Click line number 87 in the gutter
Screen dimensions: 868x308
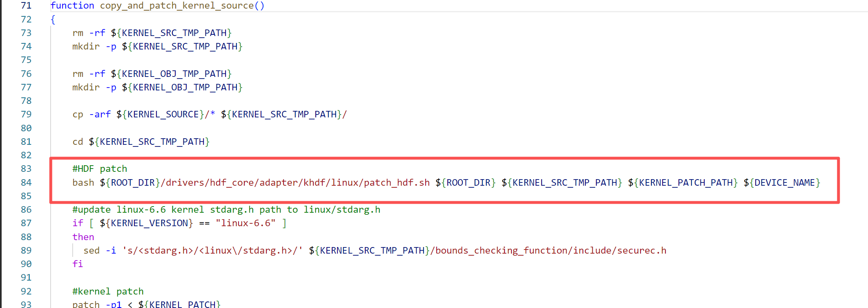click(x=26, y=223)
